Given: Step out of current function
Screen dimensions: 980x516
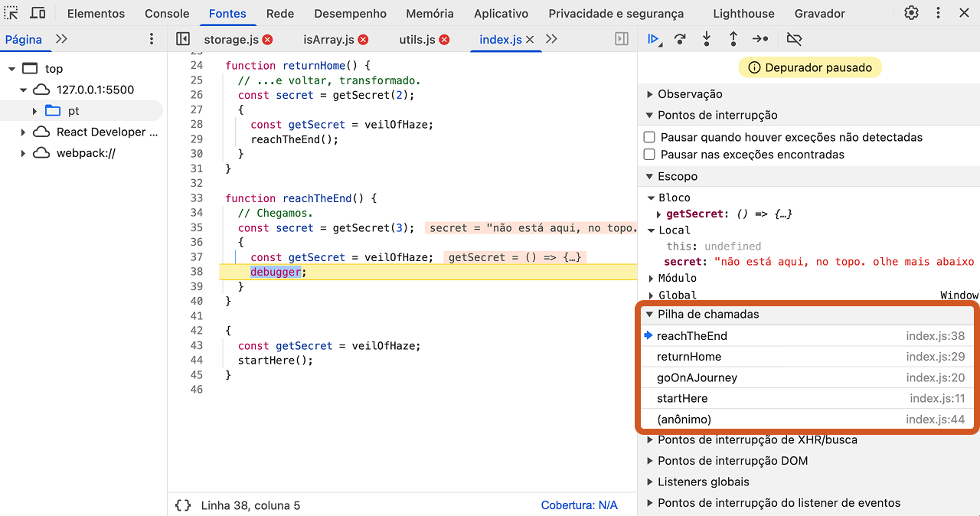Looking at the screenshot, I should 733,39.
